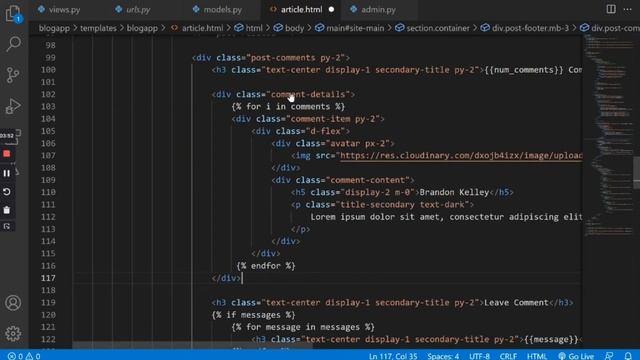Viewport: 640px width, 360px height.
Task: Open the Manage gear icon
Action: tap(13, 333)
